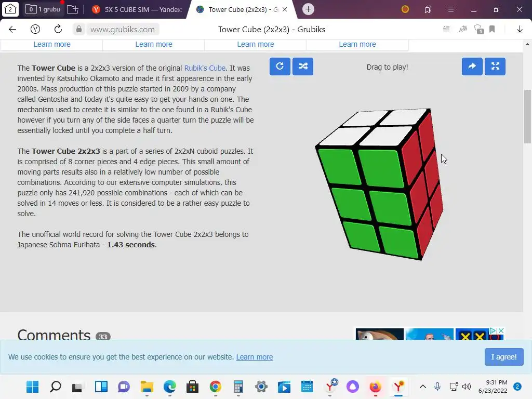Open volume control in system tray
The width and height of the screenshot is (532, 399).
click(x=467, y=387)
